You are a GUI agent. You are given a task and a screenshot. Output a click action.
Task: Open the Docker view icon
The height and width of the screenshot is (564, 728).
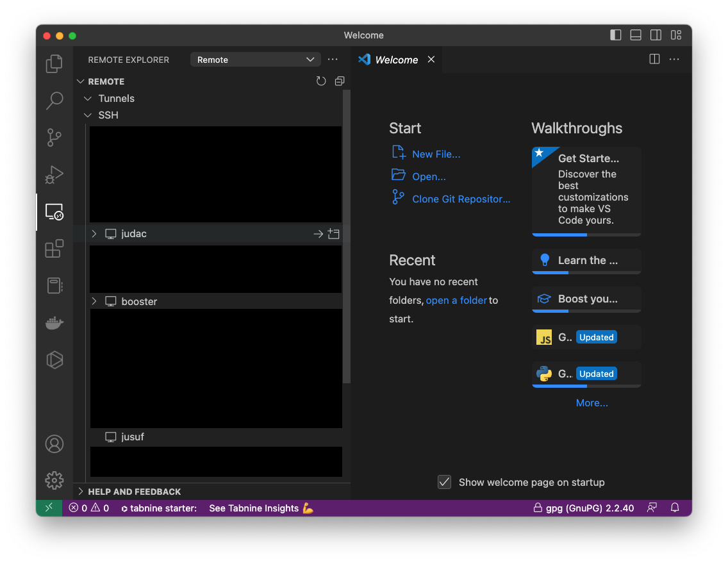coord(54,322)
